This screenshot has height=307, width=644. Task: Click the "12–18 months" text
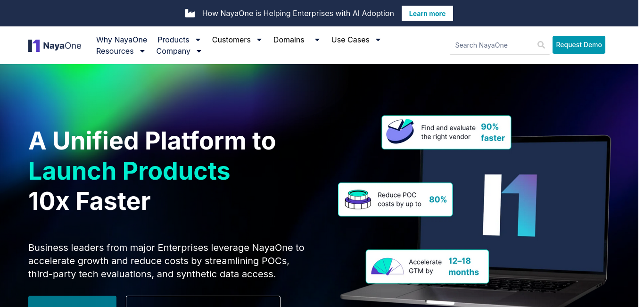click(463, 266)
